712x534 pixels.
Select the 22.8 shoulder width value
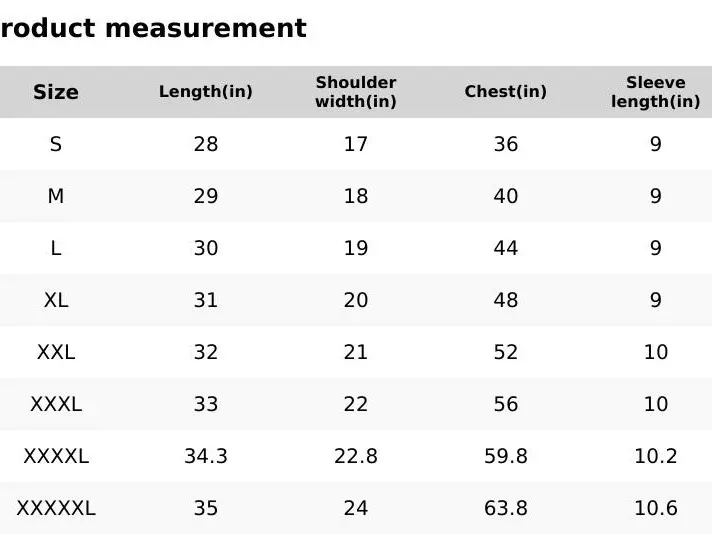[356, 456]
